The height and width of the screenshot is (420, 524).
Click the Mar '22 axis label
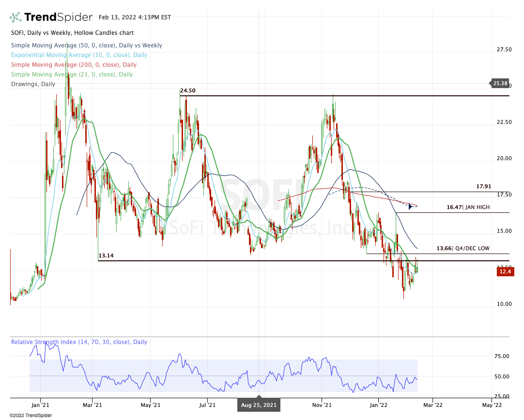pos(433,405)
